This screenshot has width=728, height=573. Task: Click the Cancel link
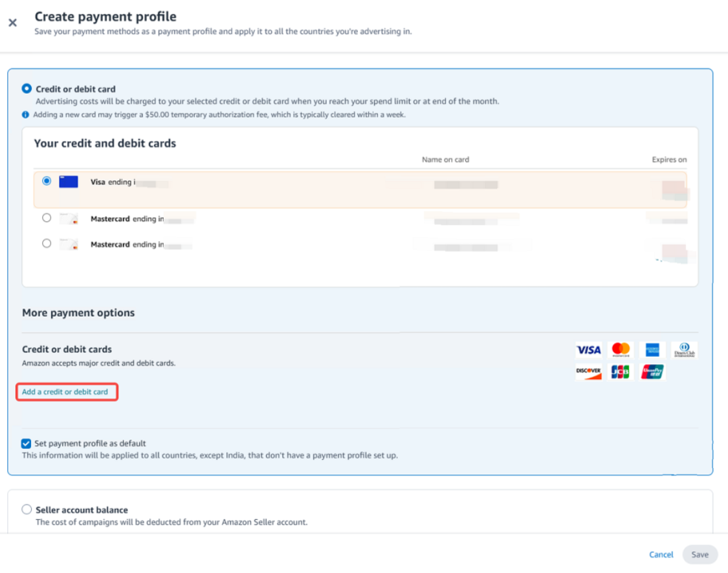pyautogui.click(x=661, y=554)
